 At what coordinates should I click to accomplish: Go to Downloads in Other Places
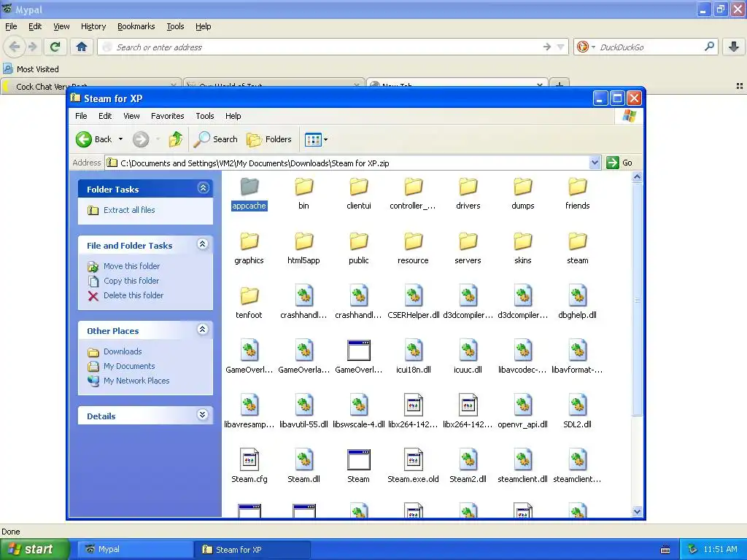point(123,351)
